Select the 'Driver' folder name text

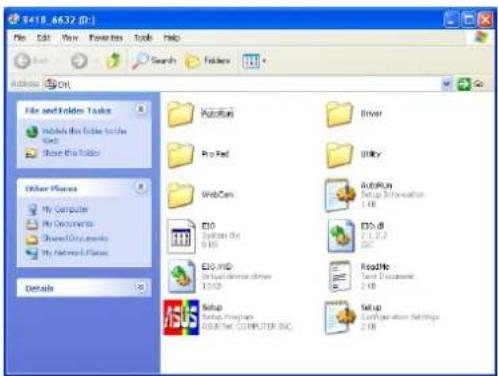click(371, 114)
